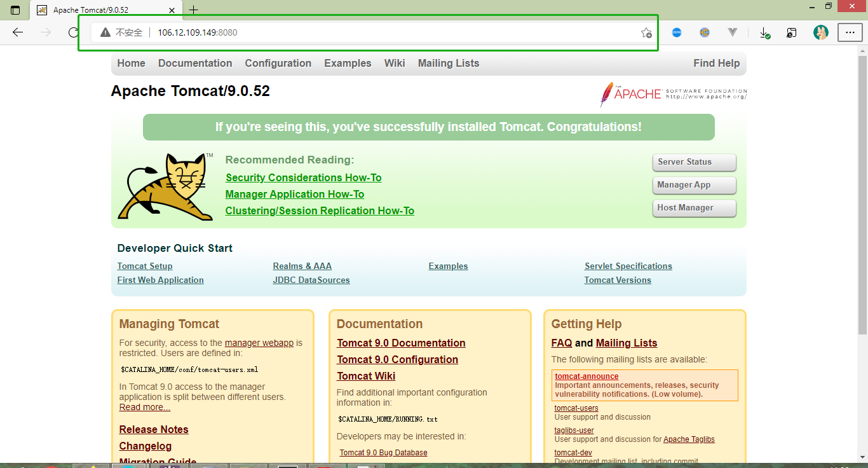Open the taglibs-user mailing list link
The image size is (868, 468).
pos(574,430)
